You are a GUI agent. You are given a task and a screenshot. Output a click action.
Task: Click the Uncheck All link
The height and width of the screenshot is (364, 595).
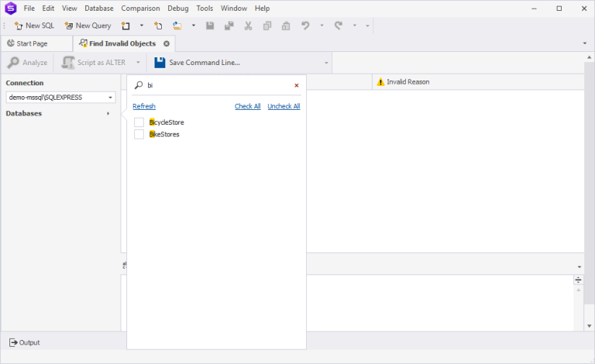coord(284,106)
